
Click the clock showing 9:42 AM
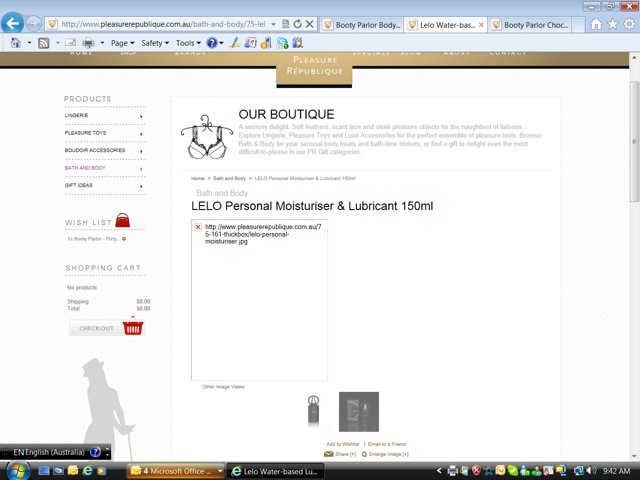[x=616, y=471]
